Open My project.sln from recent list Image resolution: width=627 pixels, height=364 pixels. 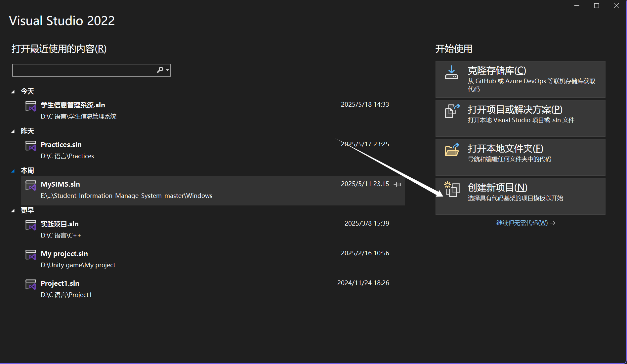click(213, 259)
